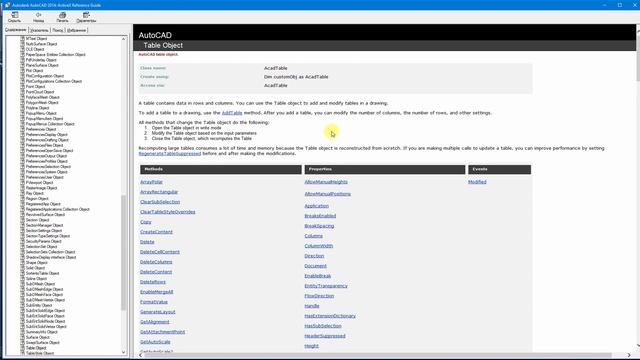
Task: Click the Скрыть (Hide) toolbar icon
Action: (14, 17)
